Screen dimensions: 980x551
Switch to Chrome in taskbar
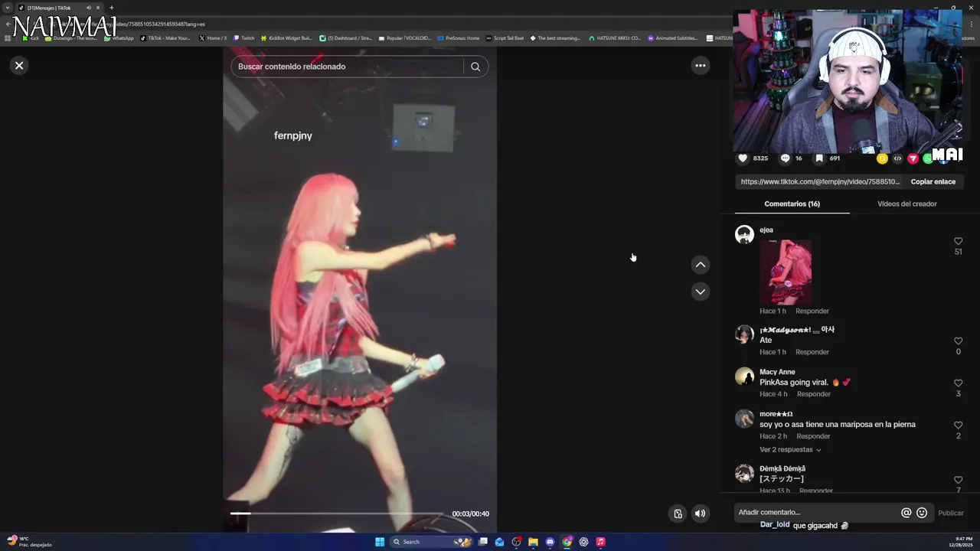tap(567, 542)
